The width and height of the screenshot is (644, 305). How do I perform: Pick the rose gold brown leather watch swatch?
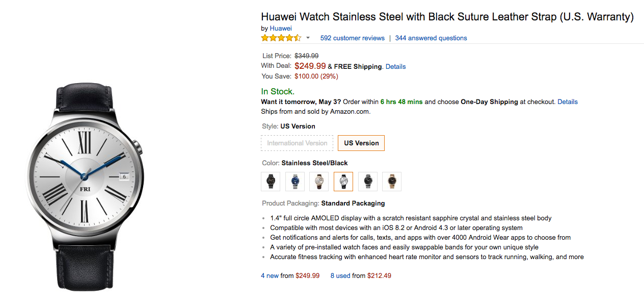click(319, 181)
